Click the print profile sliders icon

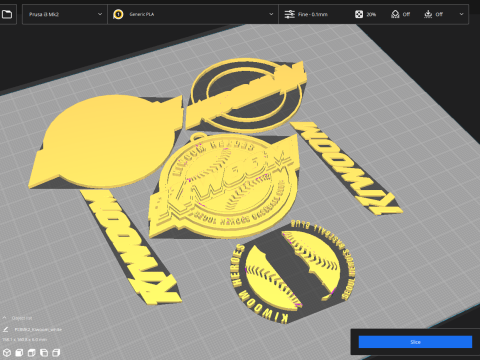click(x=289, y=14)
